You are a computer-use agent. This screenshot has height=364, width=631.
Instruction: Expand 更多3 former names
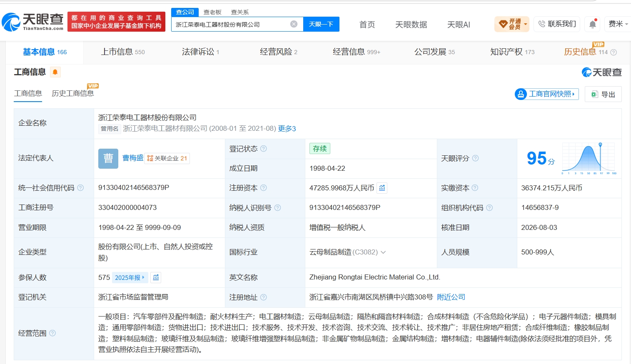pos(287,128)
